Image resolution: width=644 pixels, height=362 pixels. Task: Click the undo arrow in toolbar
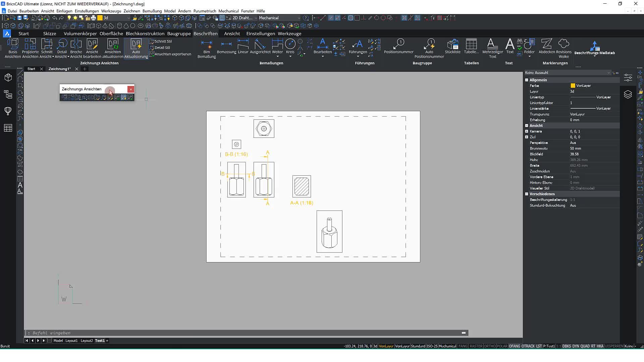55,18
